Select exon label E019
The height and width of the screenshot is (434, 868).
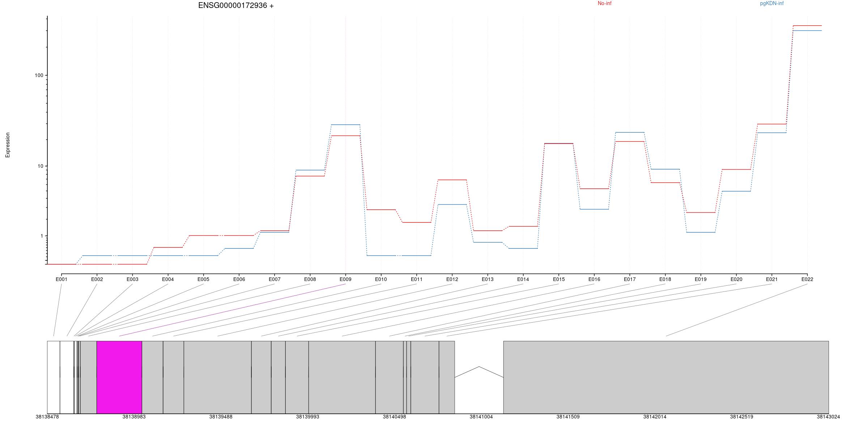click(701, 279)
